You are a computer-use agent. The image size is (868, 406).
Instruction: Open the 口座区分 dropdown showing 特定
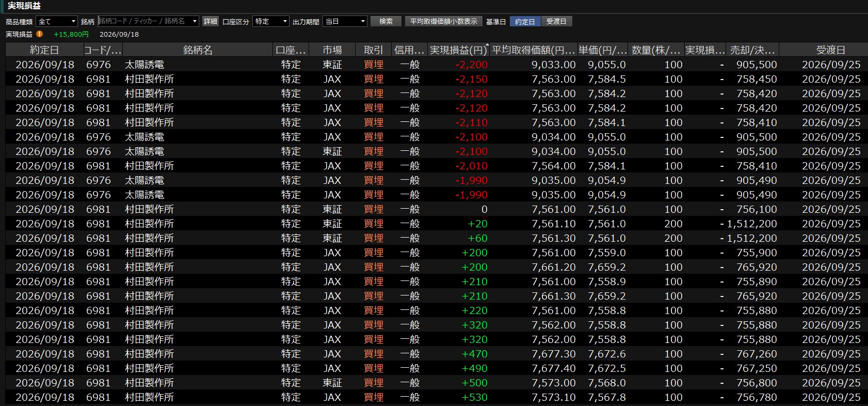point(271,21)
